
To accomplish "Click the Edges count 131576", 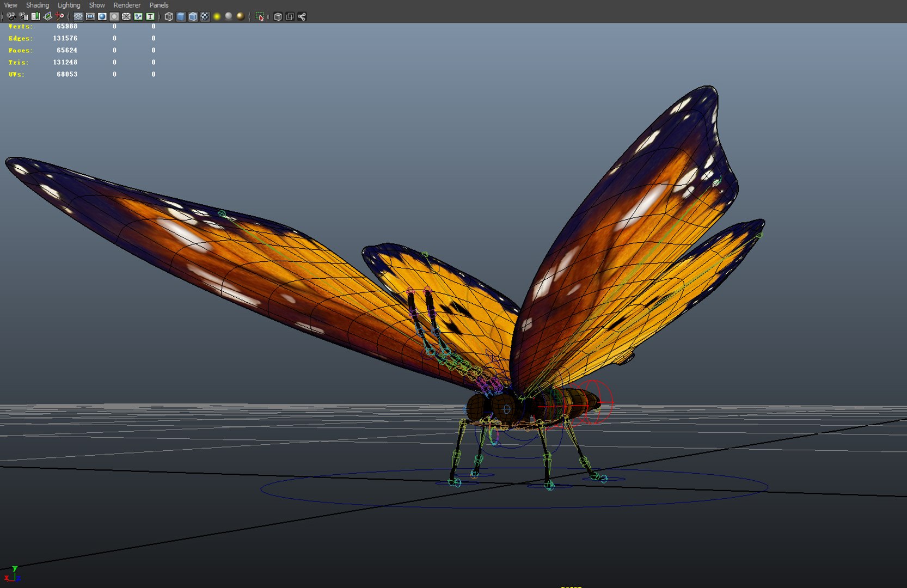I will (65, 38).
